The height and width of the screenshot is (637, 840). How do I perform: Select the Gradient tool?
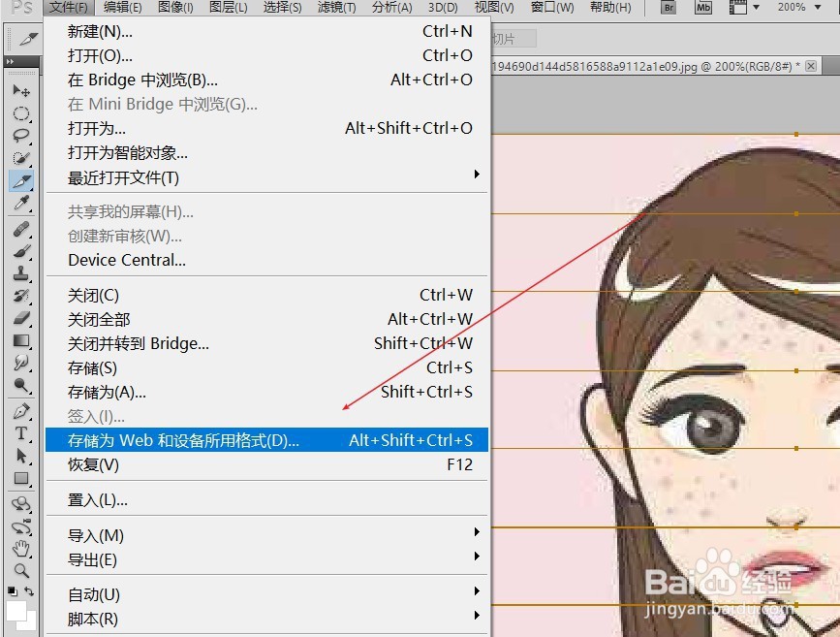21,340
